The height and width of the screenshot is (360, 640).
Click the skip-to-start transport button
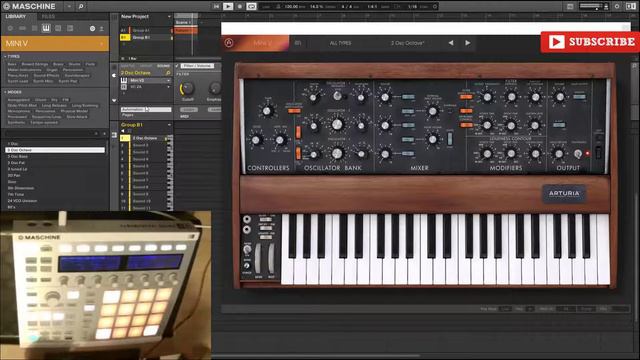216,6
